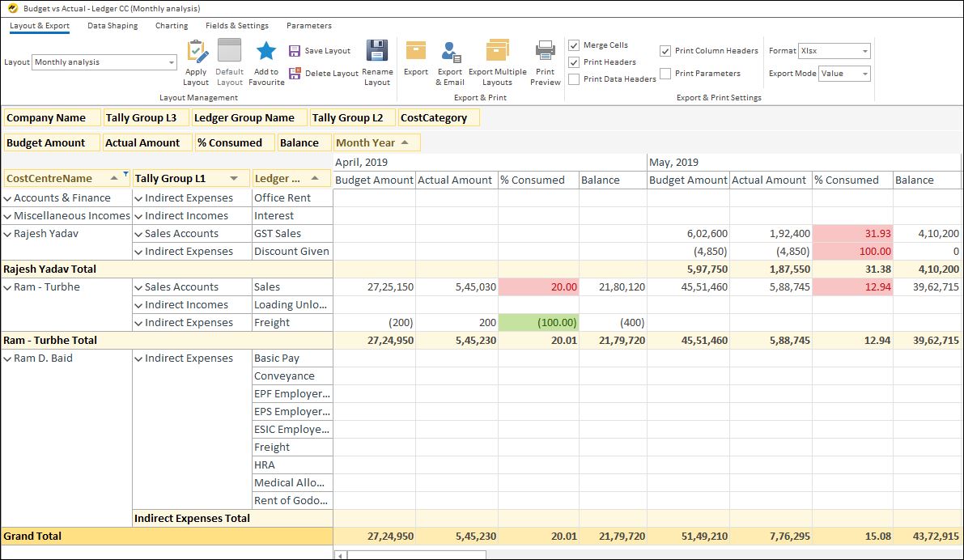
Task: Collapse the Ram - Turbhe cost centre
Action: pyautogui.click(x=10, y=286)
